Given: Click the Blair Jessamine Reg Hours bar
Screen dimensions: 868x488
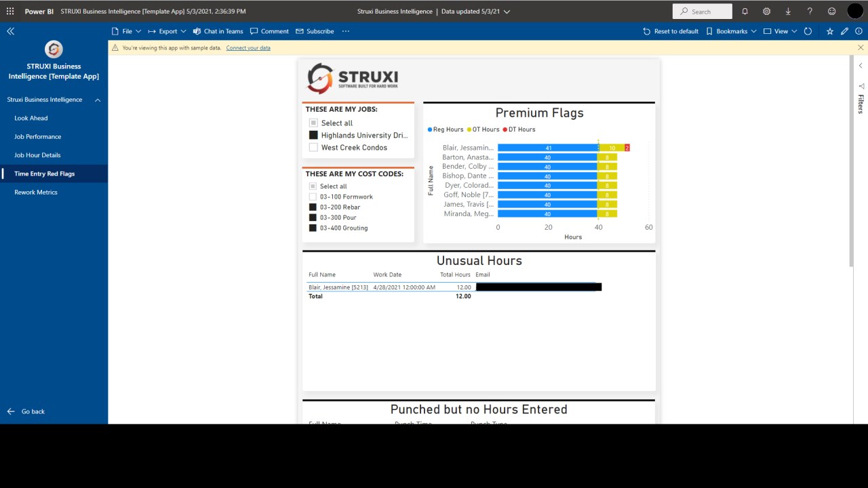Looking at the screenshot, I should [548, 148].
